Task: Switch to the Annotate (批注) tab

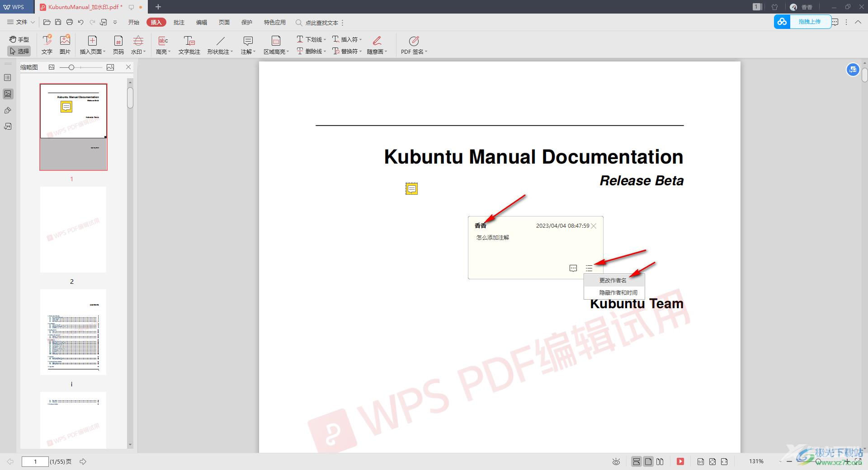Action: (x=179, y=22)
